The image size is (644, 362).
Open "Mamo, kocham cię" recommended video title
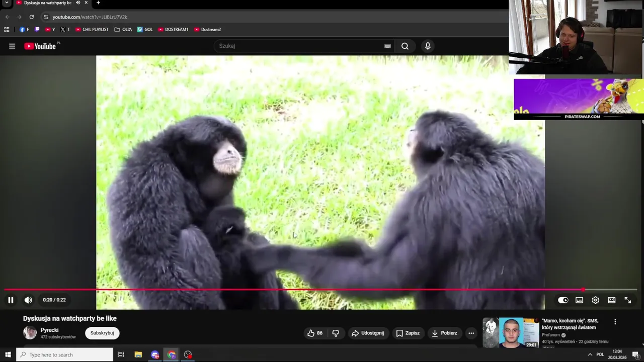pyautogui.click(x=570, y=324)
